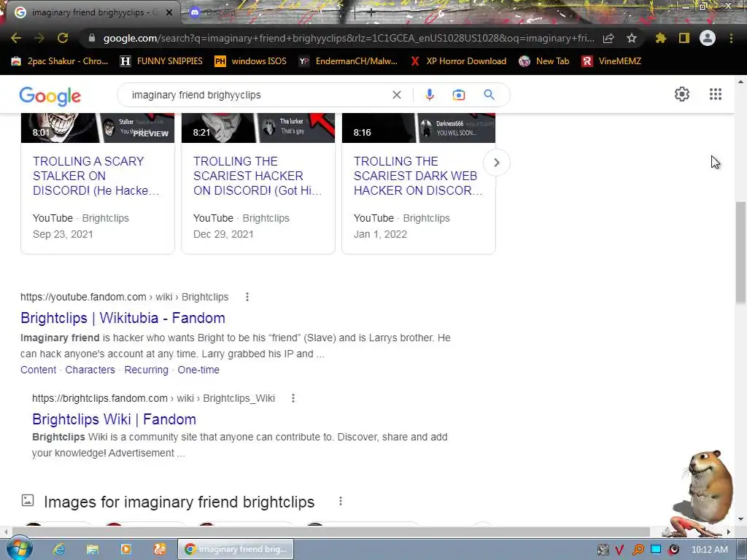Click the 8:01 stalker video thumbnail
Screen dimensions: 747x560
point(98,128)
